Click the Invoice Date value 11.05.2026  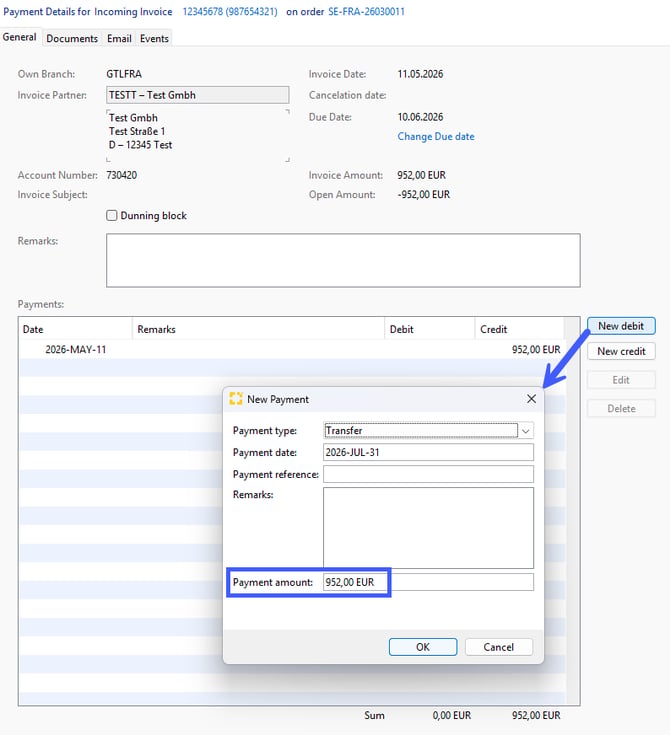click(x=420, y=74)
